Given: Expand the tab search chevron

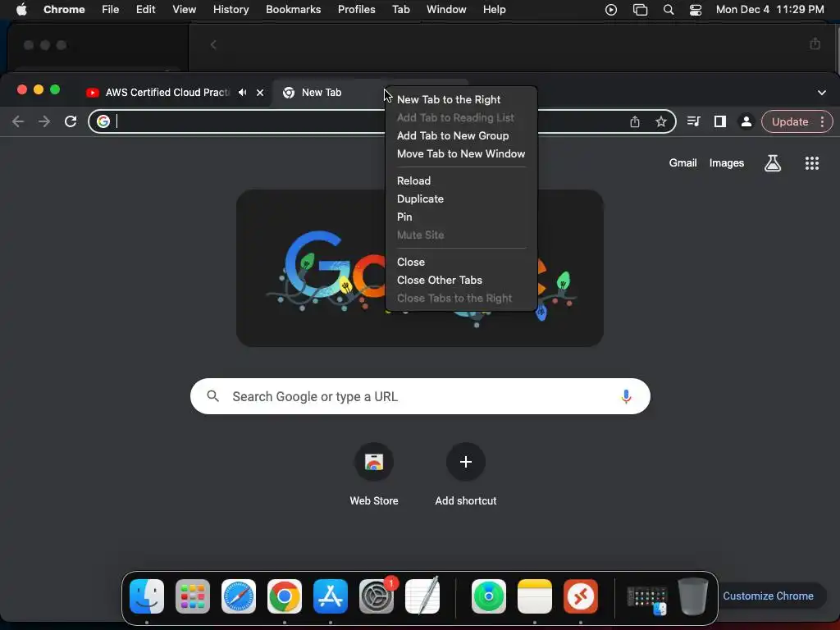Looking at the screenshot, I should 822,92.
